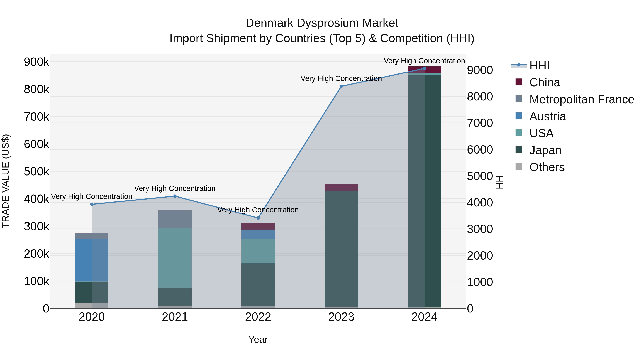644x362 pixels.
Task: Click the China bar segment in 2024
Action: [425, 70]
